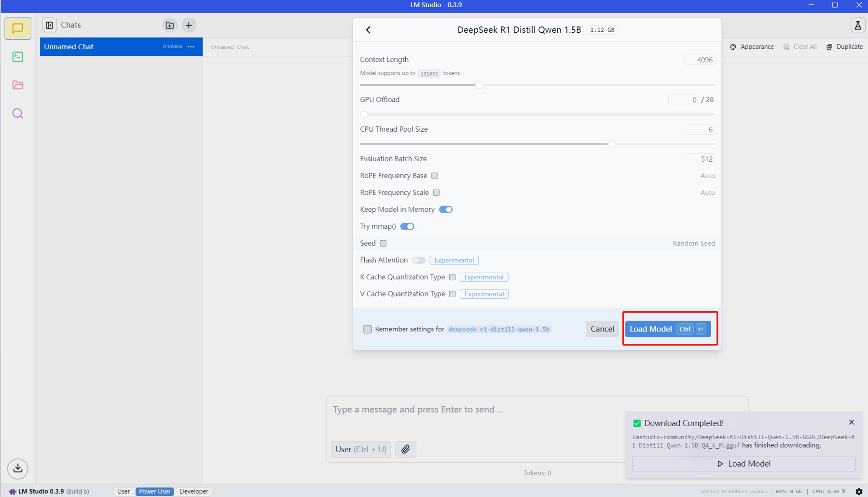Click Experimental tag for V Cache Quantization
The image size is (868, 497).
click(x=484, y=294)
